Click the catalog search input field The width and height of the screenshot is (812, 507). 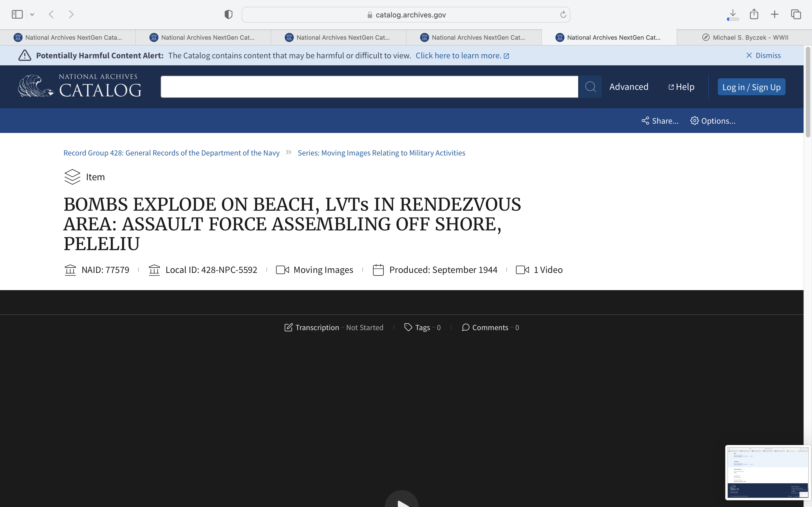point(369,87)
